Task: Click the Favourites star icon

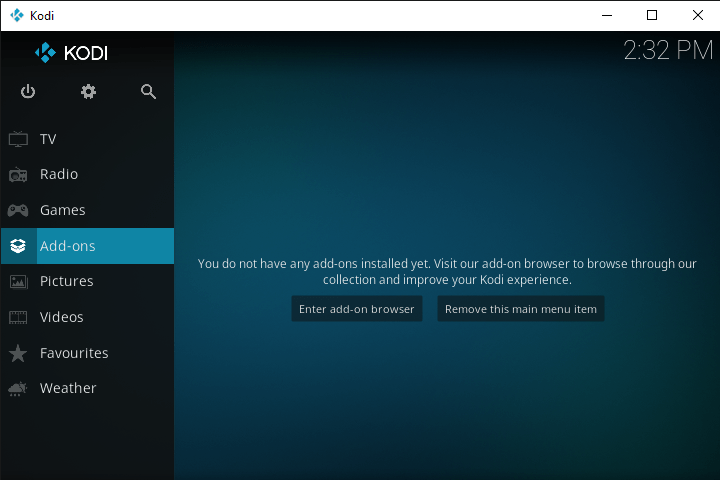Action: 18,353
